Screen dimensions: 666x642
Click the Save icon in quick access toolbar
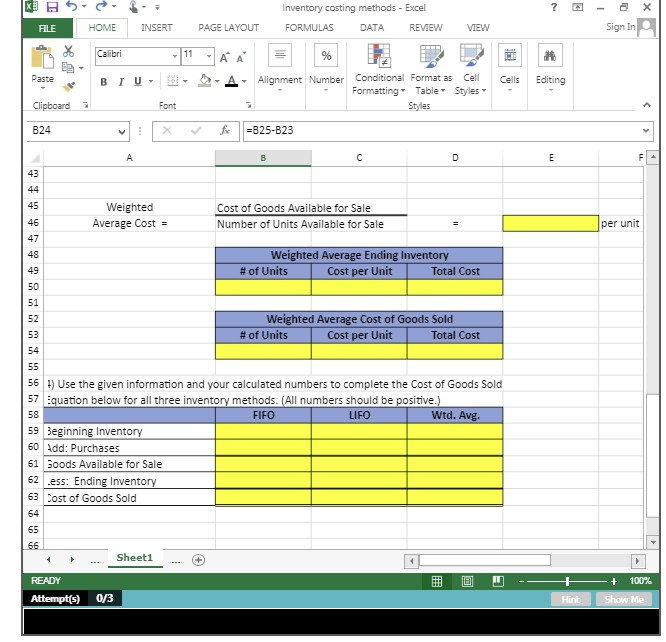(x=52, y=7)
